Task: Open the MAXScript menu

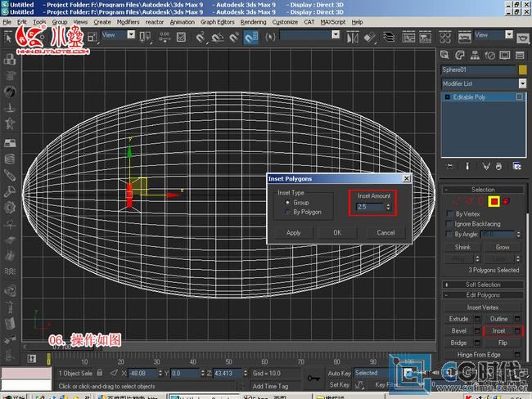Action: coord(333,22)
